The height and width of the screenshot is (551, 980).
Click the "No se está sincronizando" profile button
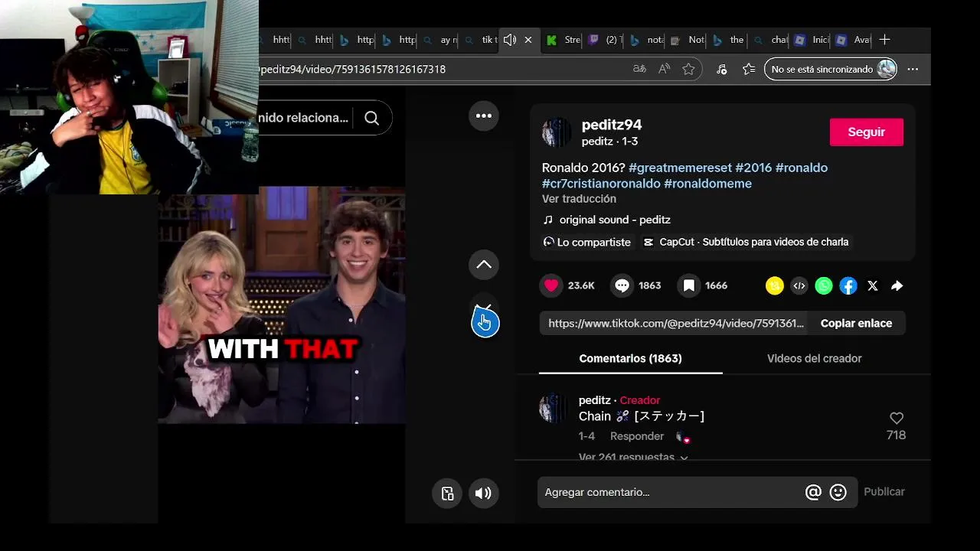tap(831, 69)
